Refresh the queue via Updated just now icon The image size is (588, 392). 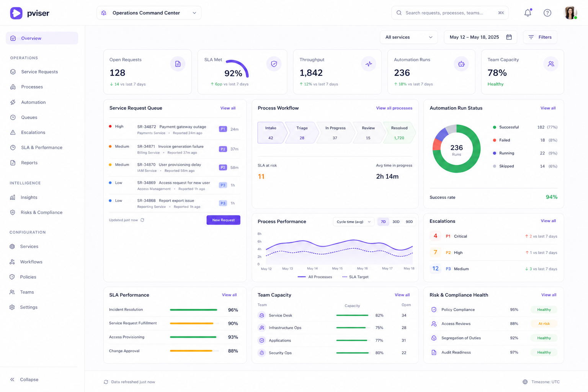tap(142, 220)
